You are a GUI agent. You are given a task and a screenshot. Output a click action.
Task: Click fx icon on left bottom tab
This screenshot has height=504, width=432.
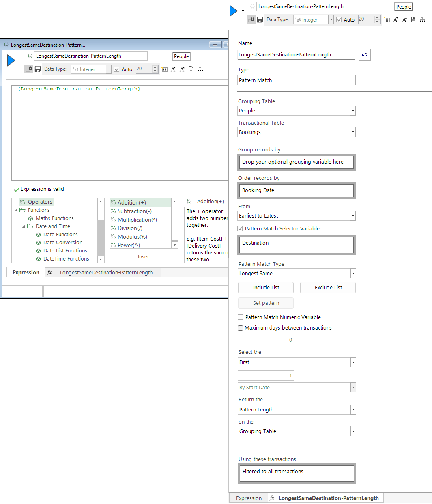[49, 272]
